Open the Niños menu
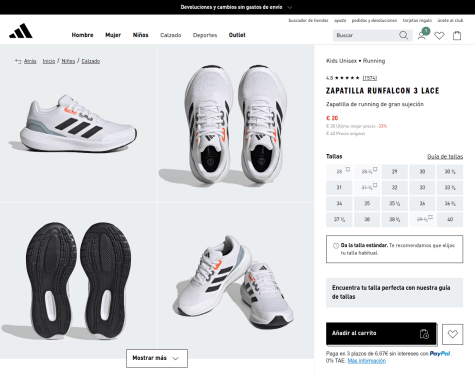Screen dimensions: 475x380 pos(140,35)
